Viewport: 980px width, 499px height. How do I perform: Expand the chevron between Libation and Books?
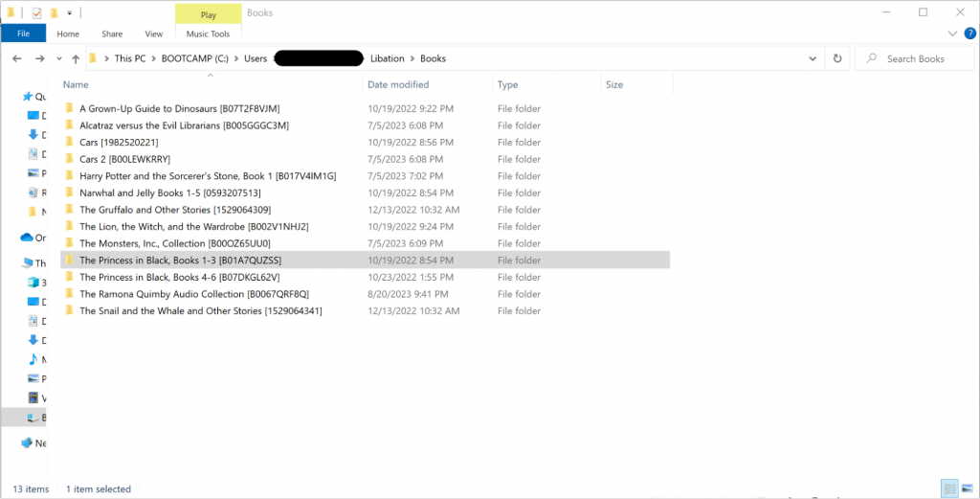412,58
